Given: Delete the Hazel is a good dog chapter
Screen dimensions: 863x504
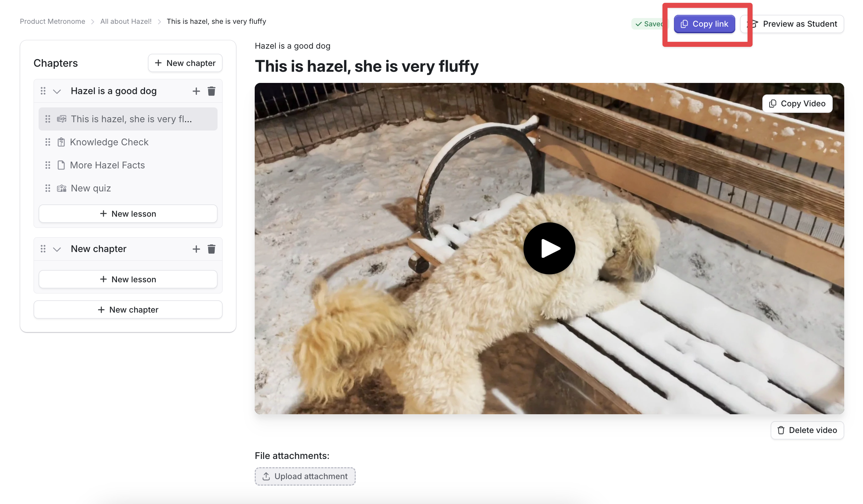Looking at the screenshot, I should (211, 91).
